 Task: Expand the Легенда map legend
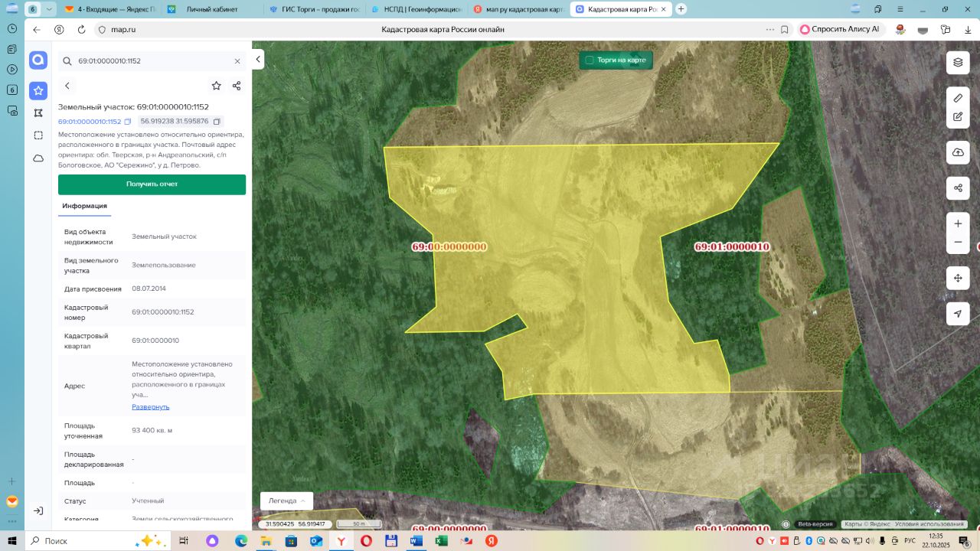tap(286, 500)
